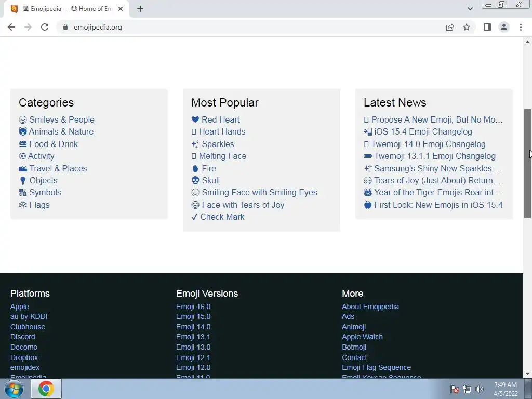Open the Animoji link

click(354, 327)
